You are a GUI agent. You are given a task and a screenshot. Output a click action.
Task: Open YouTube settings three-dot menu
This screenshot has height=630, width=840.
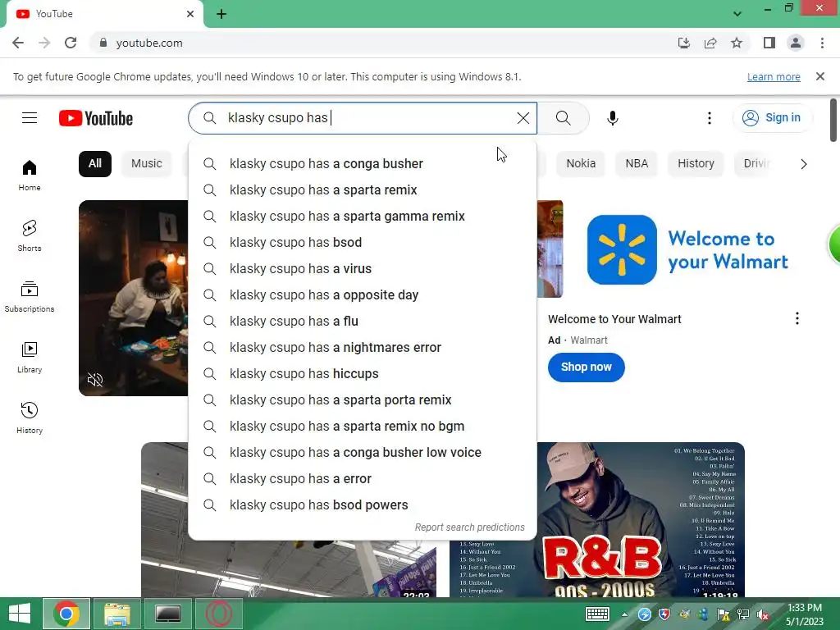710,118
